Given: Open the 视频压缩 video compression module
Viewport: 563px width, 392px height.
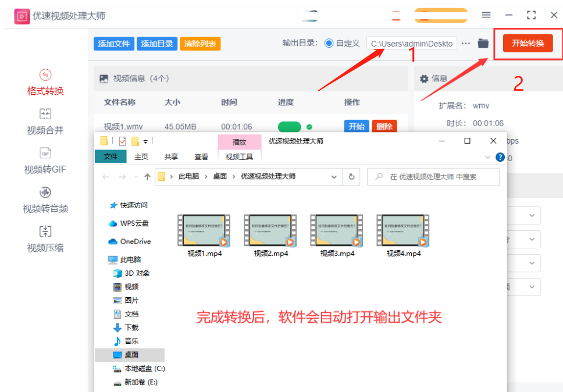Looking at the screenshot, I should pyautogui.click(x=45, y=240).
